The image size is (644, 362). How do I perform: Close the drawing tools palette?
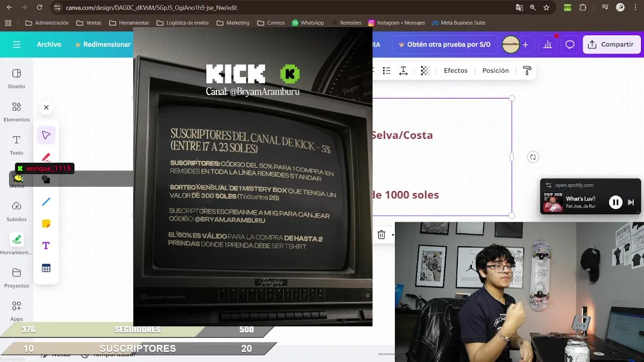[x=46, y=107]
